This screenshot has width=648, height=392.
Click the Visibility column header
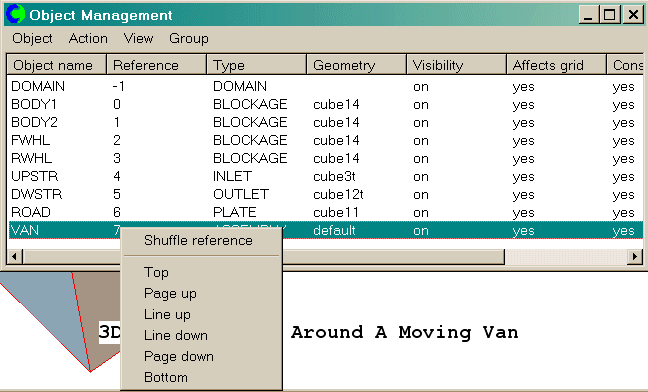(457, 65)
